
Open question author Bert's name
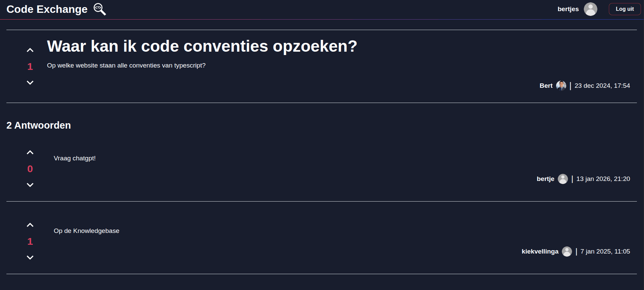pos(546,86)
